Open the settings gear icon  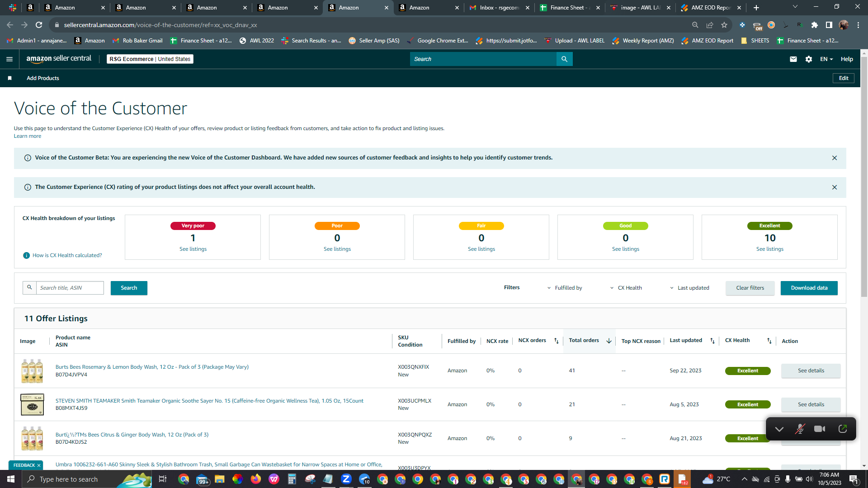pyautogui.click(x=809, y=59)
